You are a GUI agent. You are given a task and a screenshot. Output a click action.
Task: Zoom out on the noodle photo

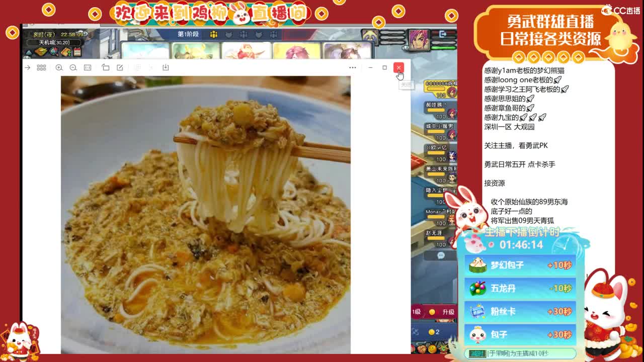click(73, 67)
